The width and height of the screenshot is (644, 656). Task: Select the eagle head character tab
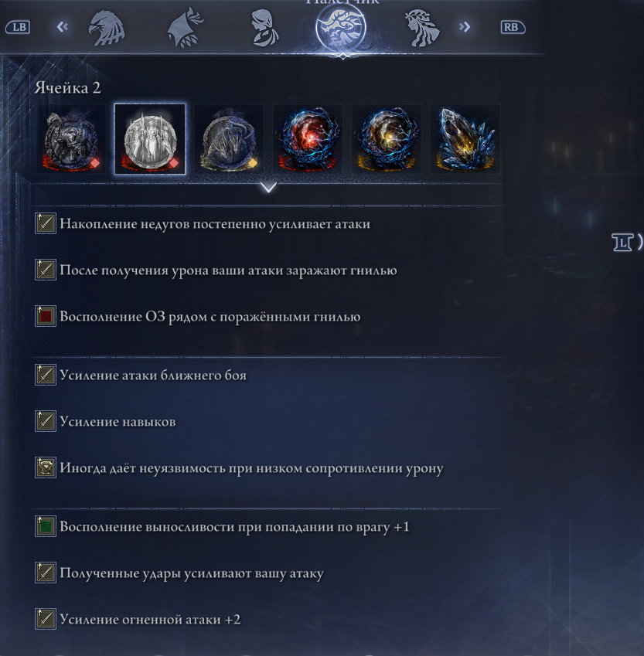pyautogui.click(x=107, y=28)
